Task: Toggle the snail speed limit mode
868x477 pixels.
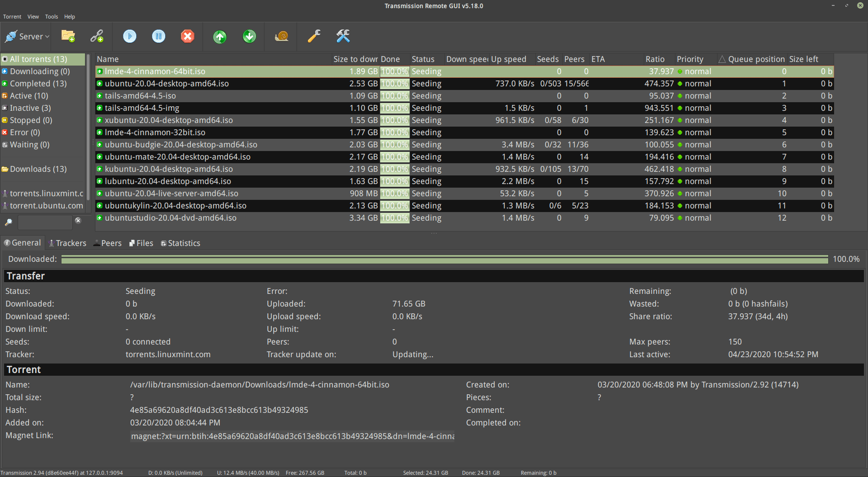Action: pos(282,36)
